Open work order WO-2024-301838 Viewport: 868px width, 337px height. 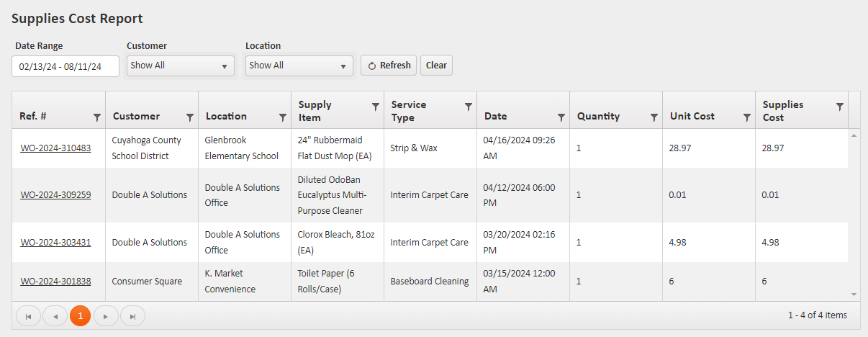click(x=55, y=282)
